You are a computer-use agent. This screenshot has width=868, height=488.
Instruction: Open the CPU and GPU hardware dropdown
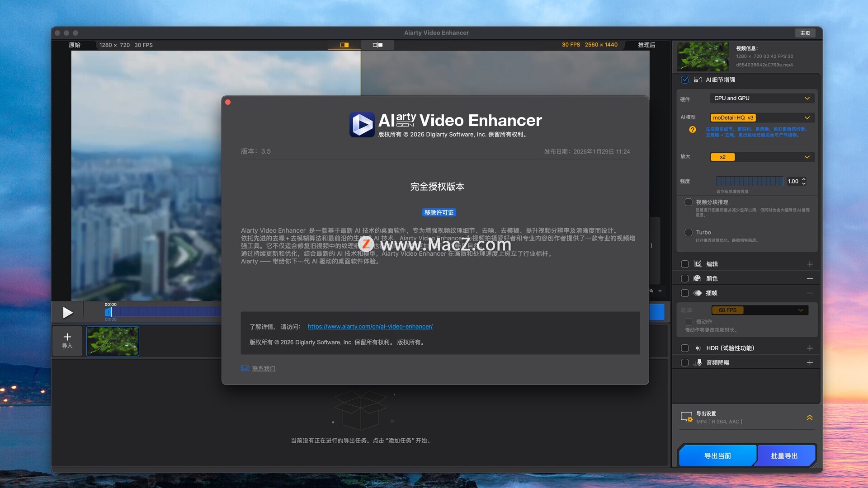click(x=762, y=98)
